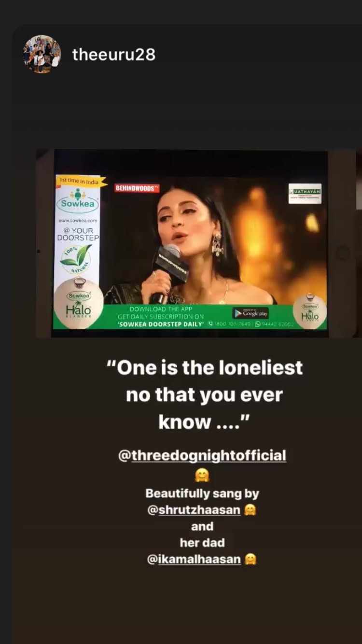
Task: Tap the theeuru28 username
Action: [x=114, y=55]
